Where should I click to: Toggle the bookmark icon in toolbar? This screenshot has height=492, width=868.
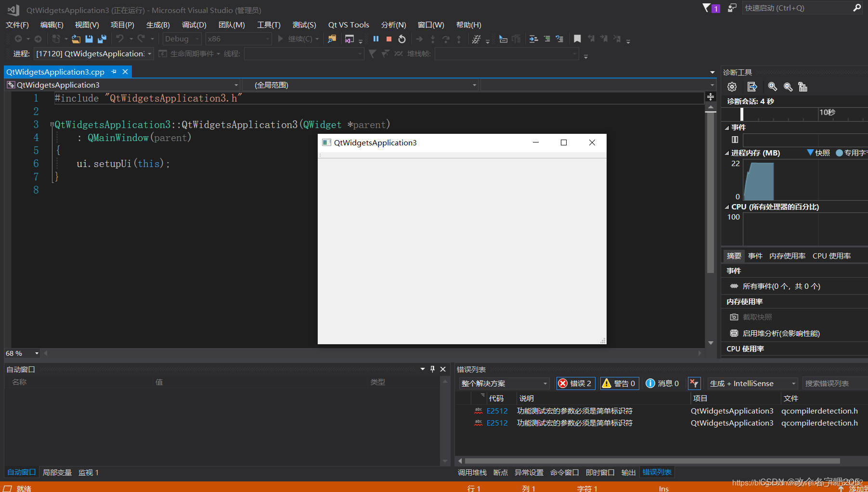[x=577, y=39]
